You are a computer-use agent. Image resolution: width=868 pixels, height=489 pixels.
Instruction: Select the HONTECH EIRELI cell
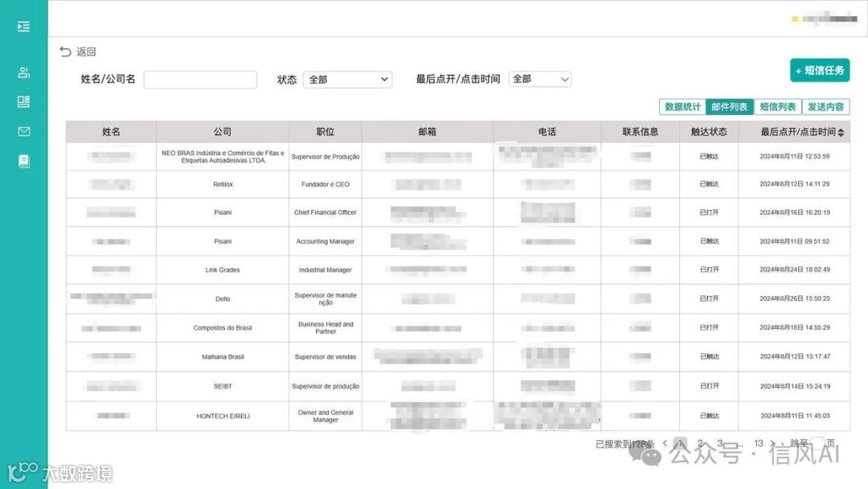point(223,416)
